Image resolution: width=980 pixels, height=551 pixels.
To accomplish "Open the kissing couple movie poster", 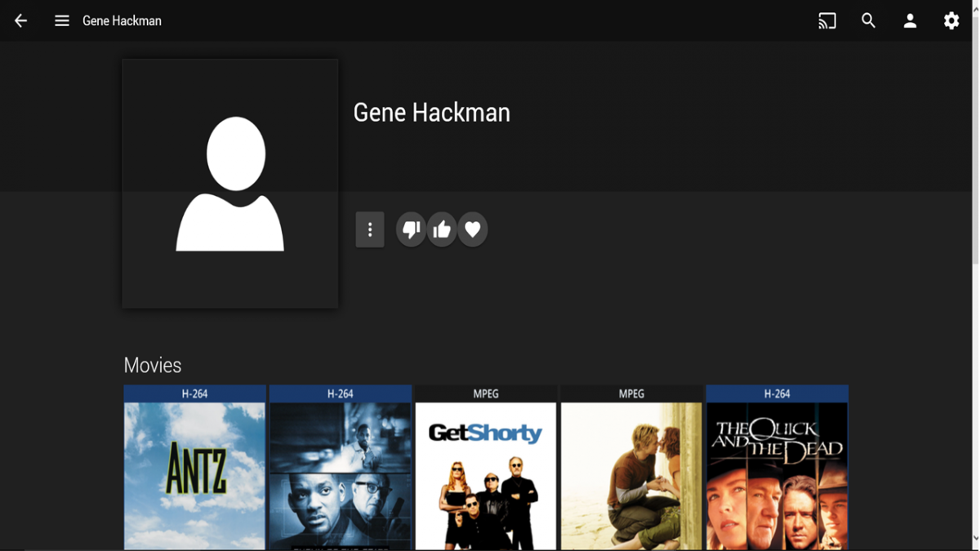I will coord(631,476).
